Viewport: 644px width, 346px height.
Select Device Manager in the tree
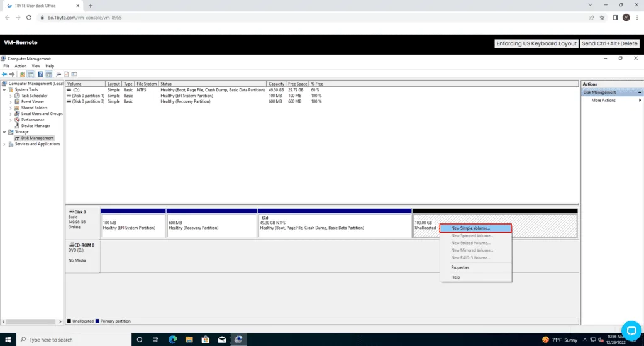[35, 126]
